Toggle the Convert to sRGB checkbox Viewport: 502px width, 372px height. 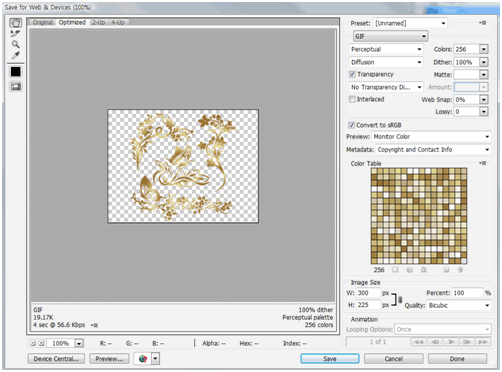click(351, 125)
